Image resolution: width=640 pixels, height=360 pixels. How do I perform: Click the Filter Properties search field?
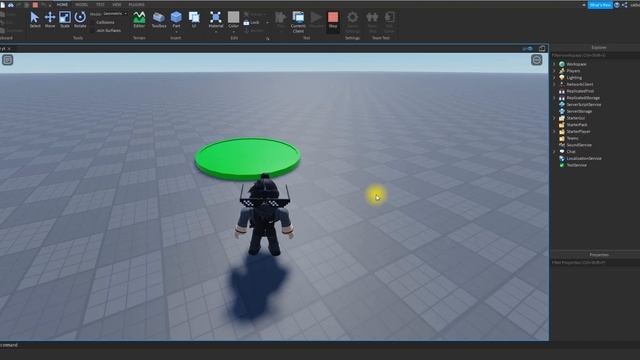click(x=595, y=262)
